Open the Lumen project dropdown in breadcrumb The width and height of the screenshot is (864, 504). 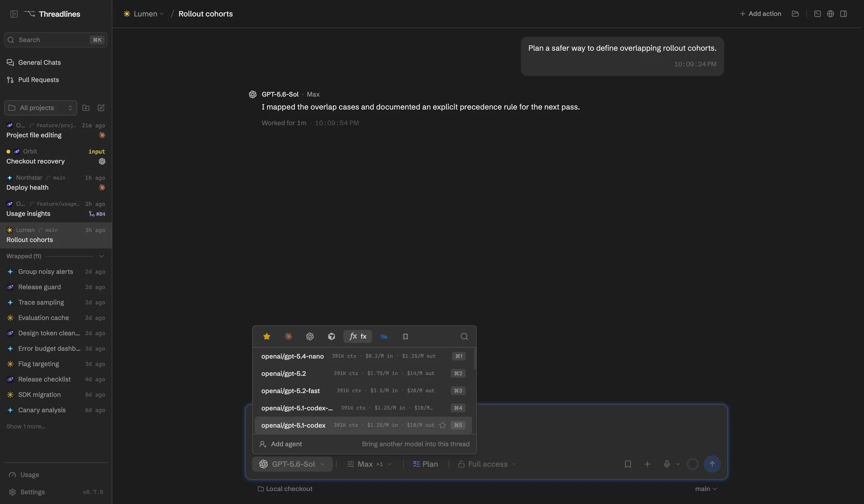[x=144, y=14]
